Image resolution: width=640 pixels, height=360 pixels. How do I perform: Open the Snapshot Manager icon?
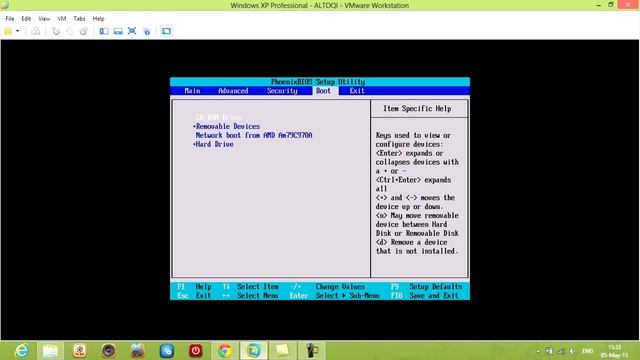click(83, 31)
